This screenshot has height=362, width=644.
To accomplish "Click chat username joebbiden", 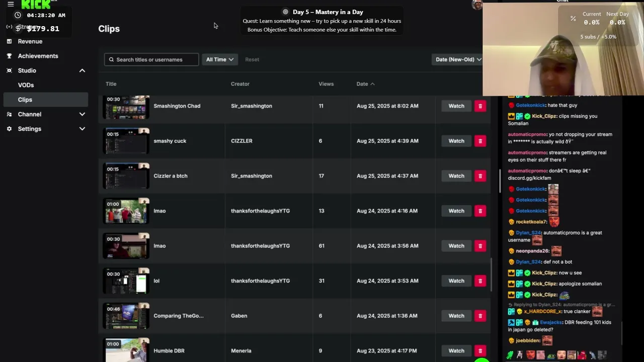I will tap(528, 340).
